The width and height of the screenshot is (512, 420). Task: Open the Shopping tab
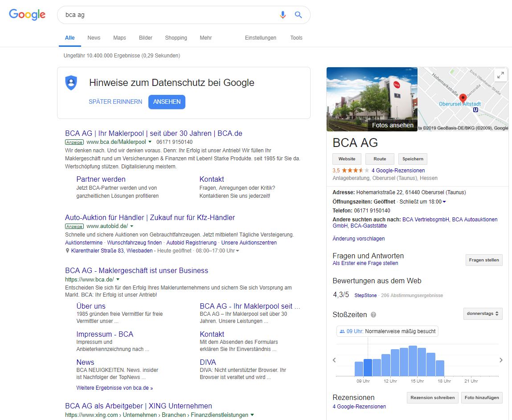176,38
